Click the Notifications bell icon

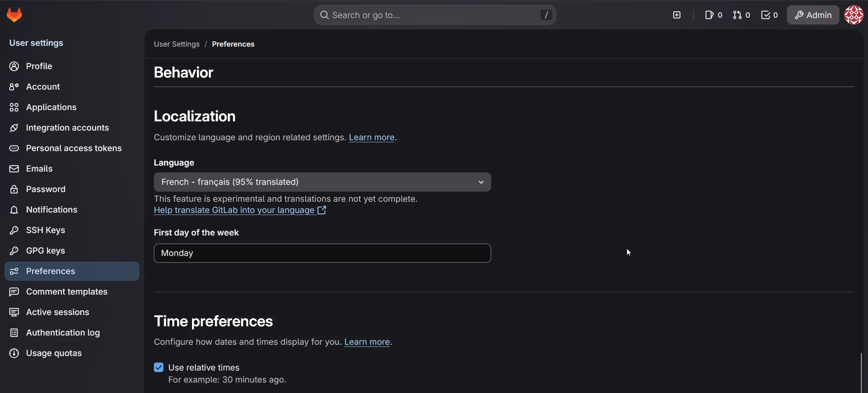14,210
